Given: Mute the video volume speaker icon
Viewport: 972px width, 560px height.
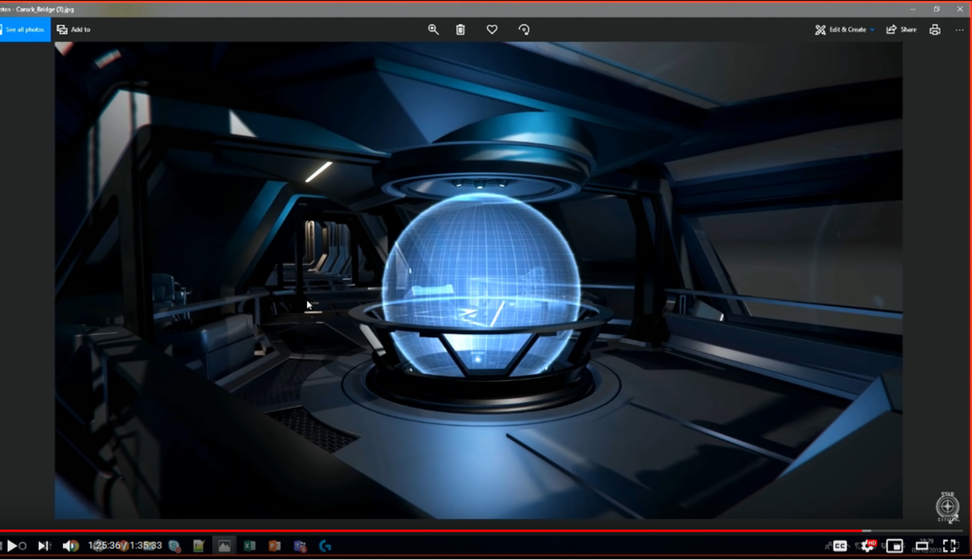Looking at the screenshot, I should tap(70, 546).
